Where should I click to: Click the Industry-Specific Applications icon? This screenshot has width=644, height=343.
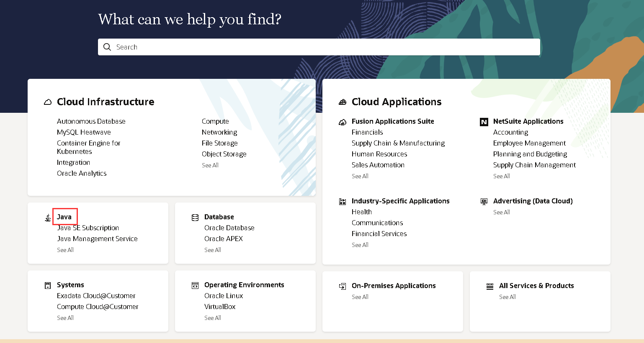tap(343, 201)
